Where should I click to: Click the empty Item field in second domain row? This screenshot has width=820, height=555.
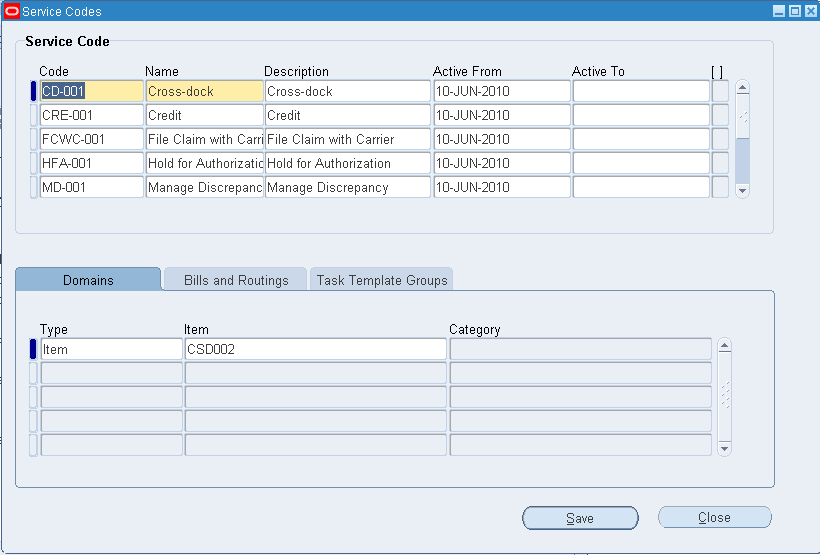tap(316, 373)
